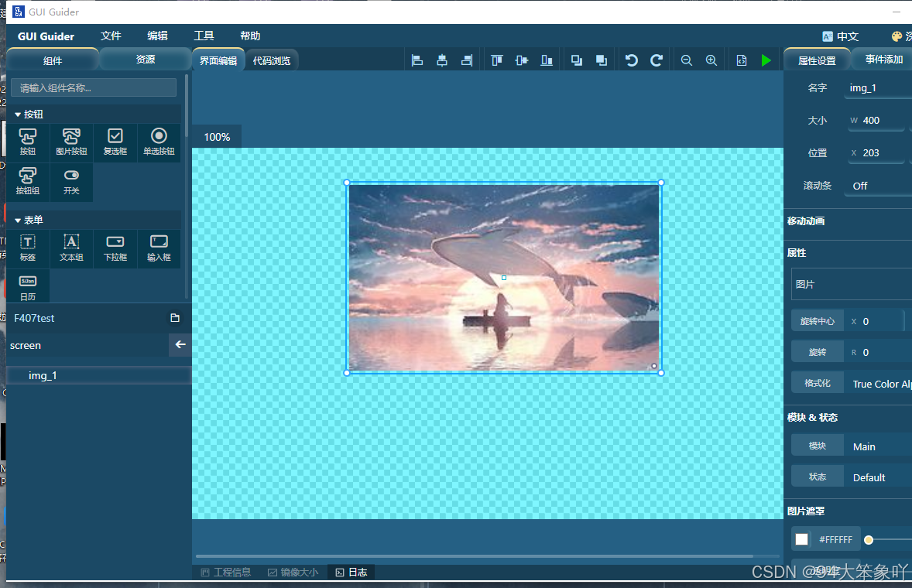Add a 单选按钮 radio widget
The width and height of the screenshot is (912, 588).
click(x=159, y=142)
